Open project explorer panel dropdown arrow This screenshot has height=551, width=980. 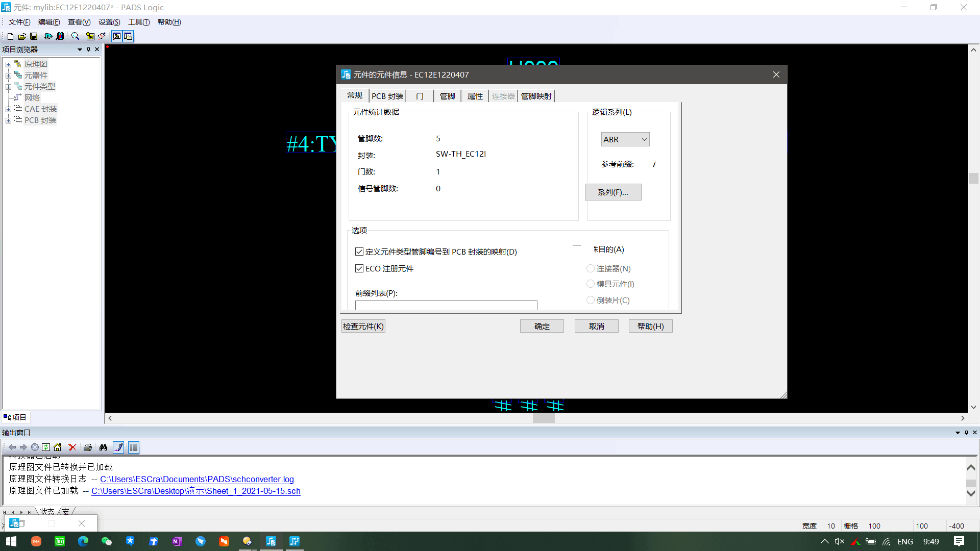click(x=80, y=49)
